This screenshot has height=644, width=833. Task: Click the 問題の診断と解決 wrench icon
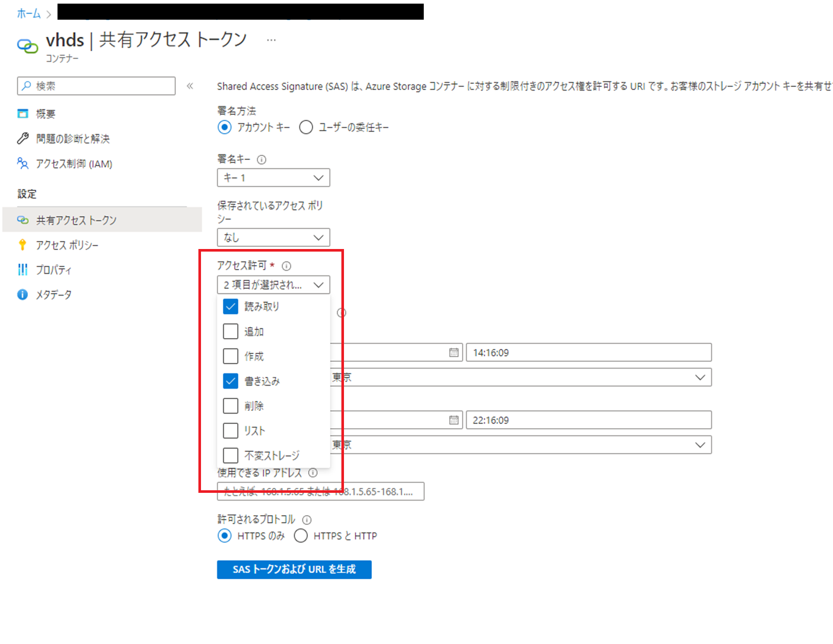(23, 138)
